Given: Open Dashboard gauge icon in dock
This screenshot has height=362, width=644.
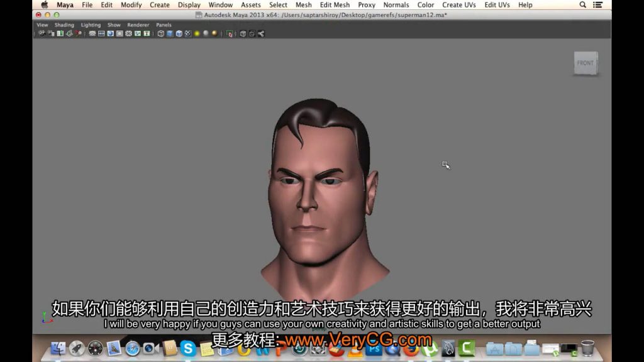Looking at the screenshot, I should pyautogui.click(x=96, y=349).
